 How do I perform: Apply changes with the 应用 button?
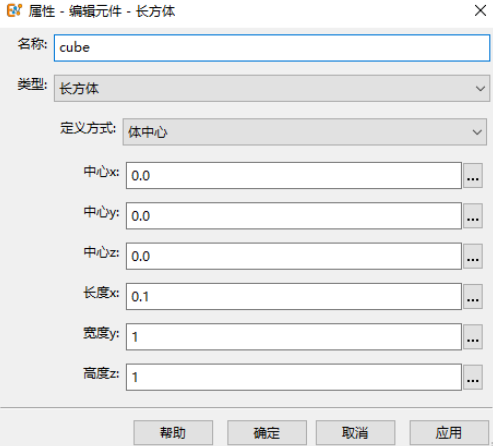click(x=449, y=433)
